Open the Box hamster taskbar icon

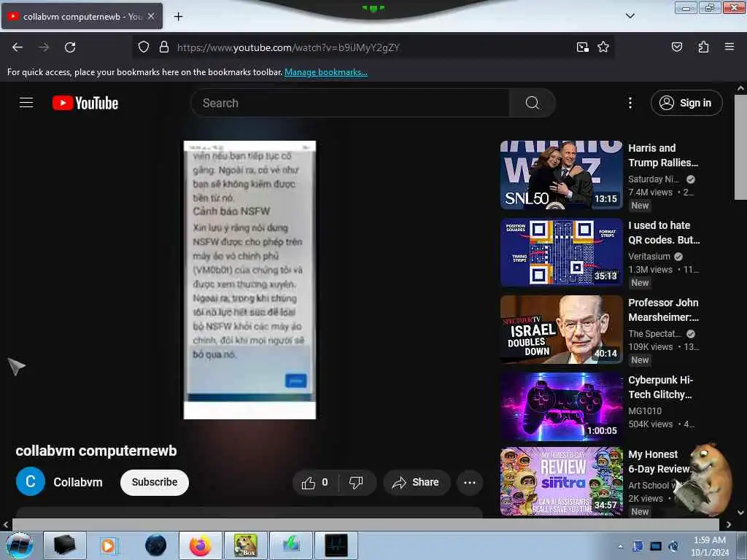coord(246,545)
